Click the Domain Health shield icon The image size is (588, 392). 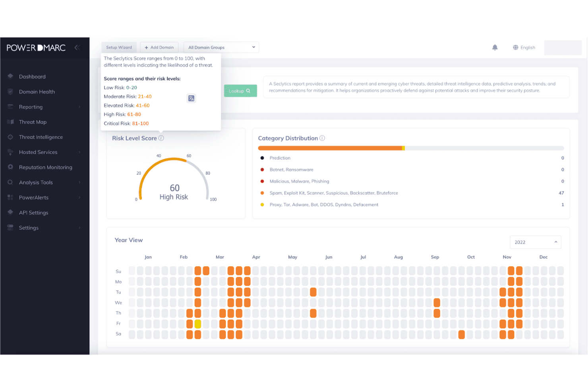click(x=10, y=91)
